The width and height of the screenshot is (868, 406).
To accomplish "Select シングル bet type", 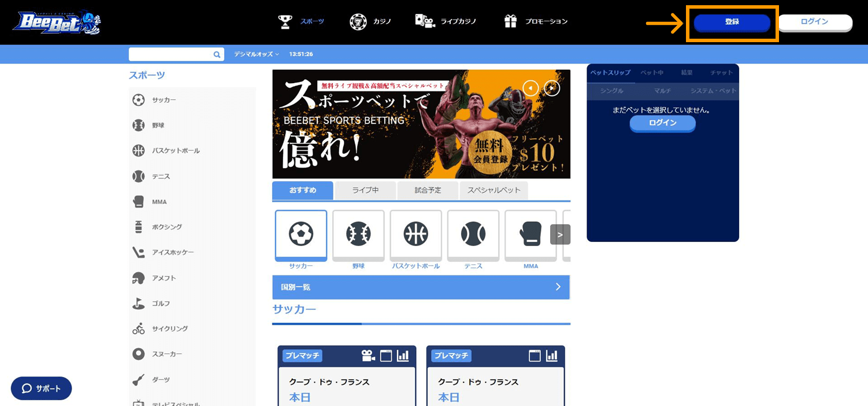I will [611, 91].
